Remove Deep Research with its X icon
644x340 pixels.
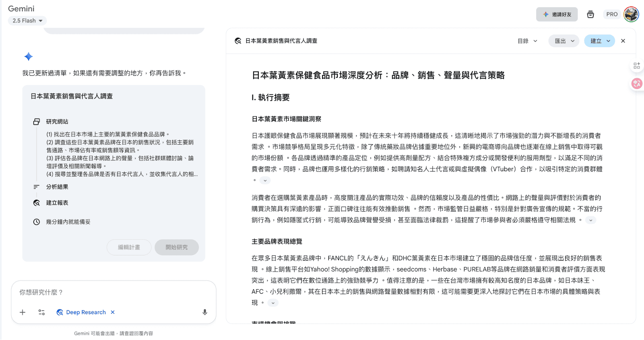[113, 312]
